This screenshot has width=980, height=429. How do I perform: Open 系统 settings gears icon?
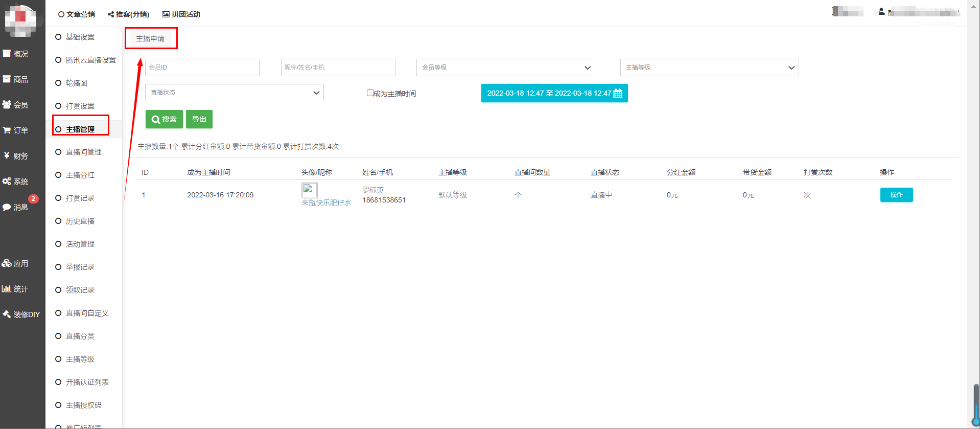7,182
